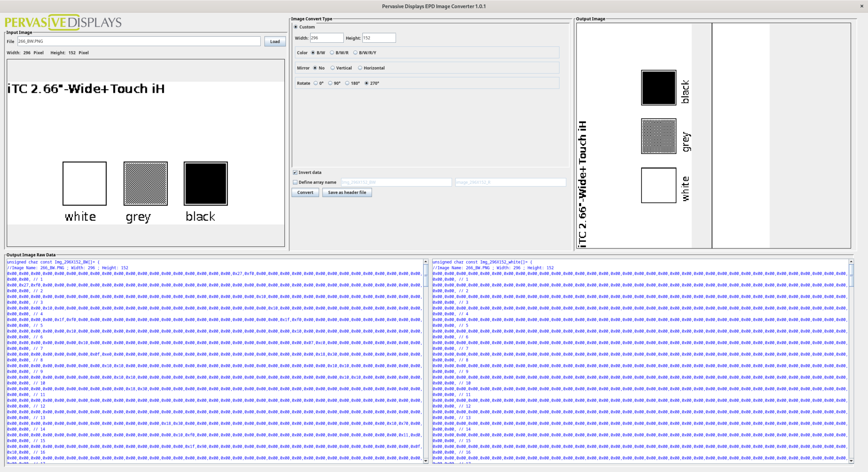Set rotation to 90°
The image size is (868, 472).
coord(330,83)
